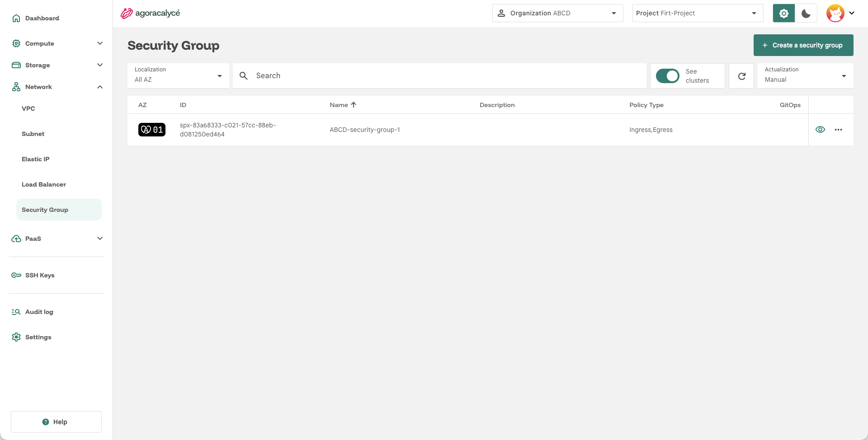Toggle the See clusters switch
The width and height of the screenshot is (868, 440).
tap(667, 76)
